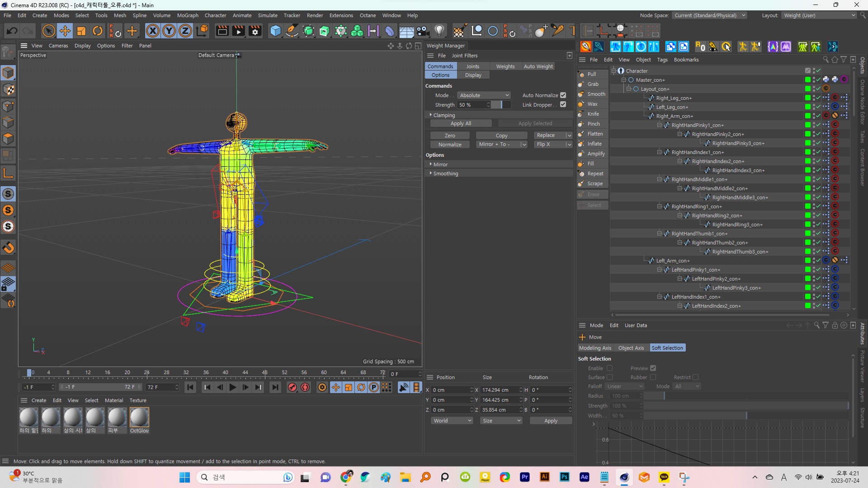Click the Weights tab in Weight Manager
Viewport: 868px width, 488px height.
point(505,66)
